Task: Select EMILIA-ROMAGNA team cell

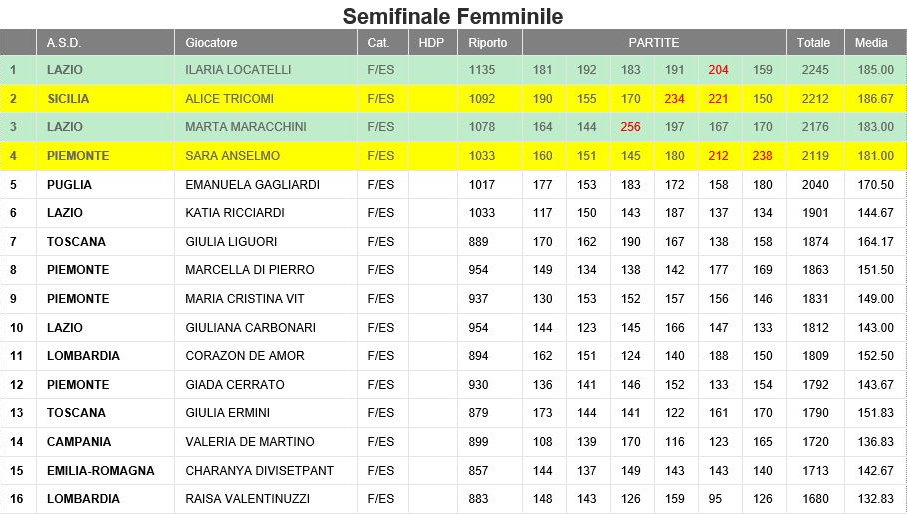Action: tap(105, 471)
